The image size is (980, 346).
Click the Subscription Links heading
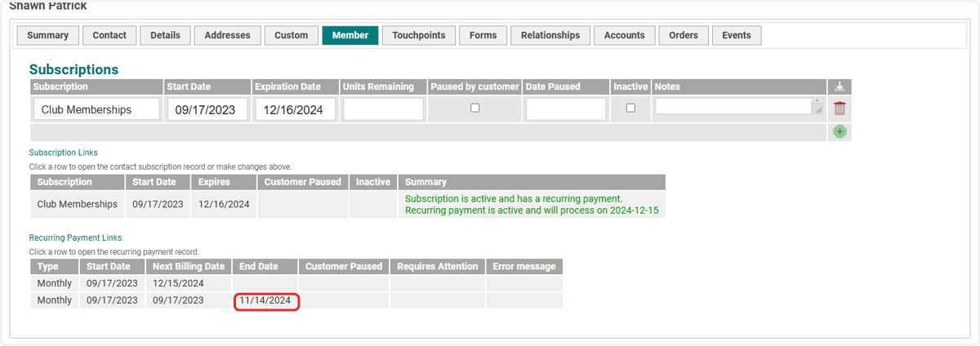pyautogui.click(x=64, y=153)
